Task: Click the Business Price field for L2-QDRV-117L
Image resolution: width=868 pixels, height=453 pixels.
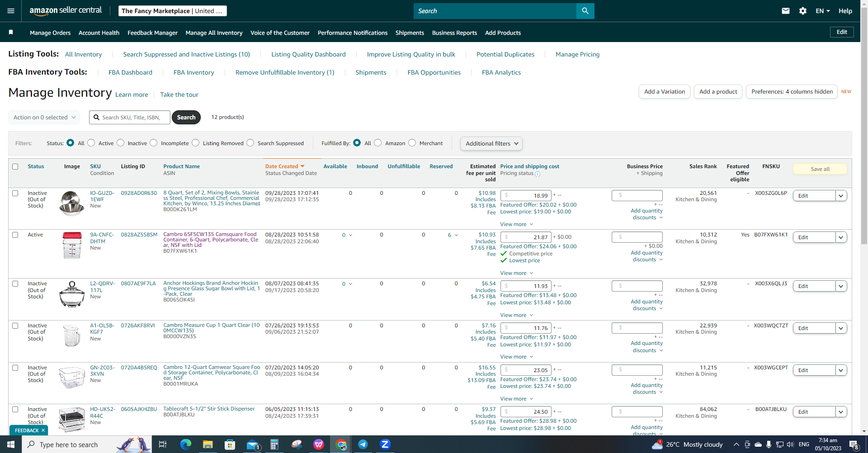Action: [x=637, y=286]
